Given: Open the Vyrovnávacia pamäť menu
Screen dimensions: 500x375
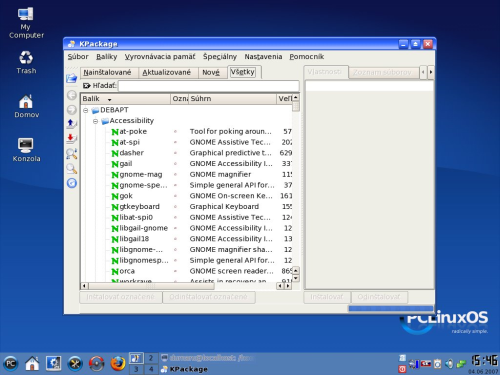Looking at the screenshot, I should coord(160,57).
